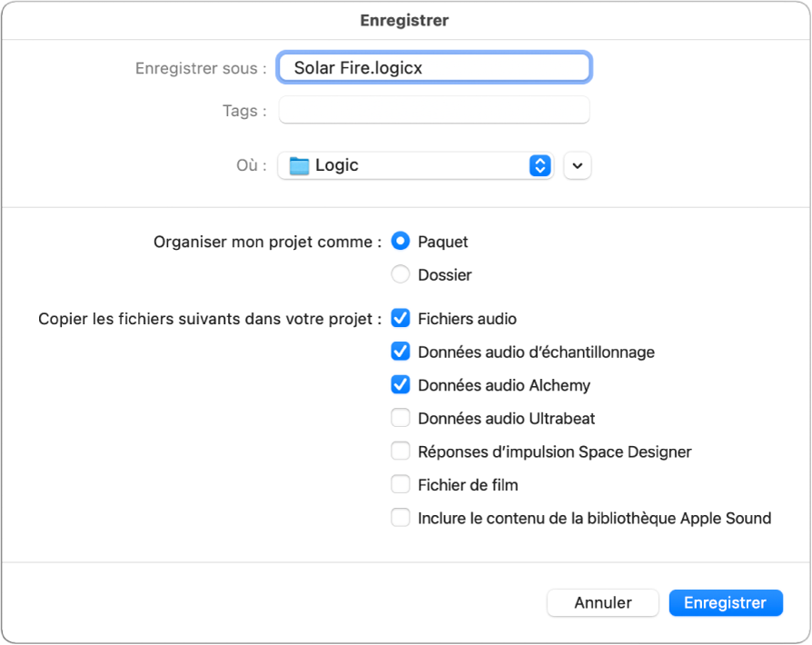Check "Inclure le contenu de la bibliothèque Apple Sound"
Viewport: 812px width, 645px height.
401,518
